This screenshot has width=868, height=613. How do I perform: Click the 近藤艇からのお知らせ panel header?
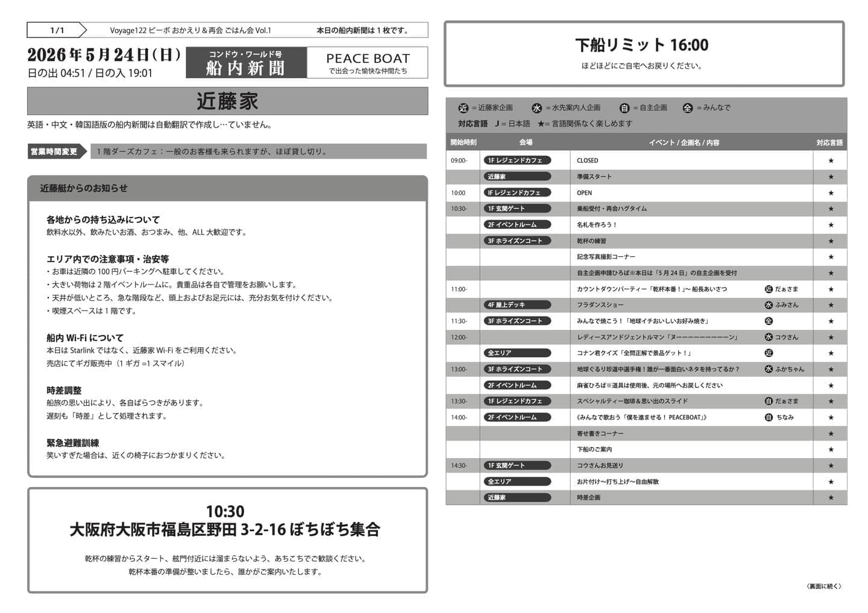227,189
